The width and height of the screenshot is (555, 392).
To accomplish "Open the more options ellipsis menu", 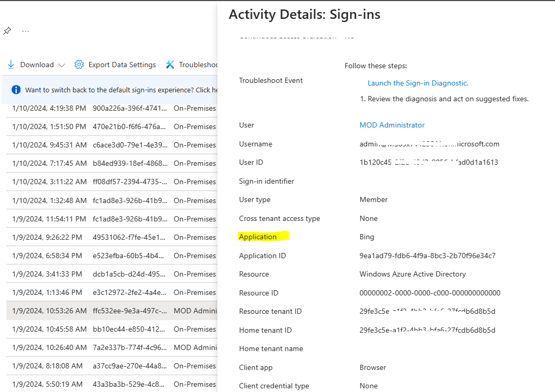I will tap(26, 31).
